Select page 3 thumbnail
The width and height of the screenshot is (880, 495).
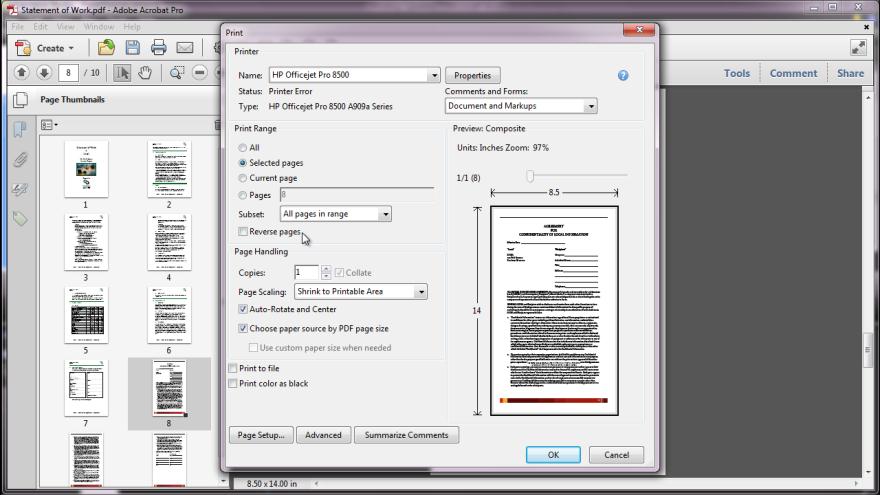(86, 242)
